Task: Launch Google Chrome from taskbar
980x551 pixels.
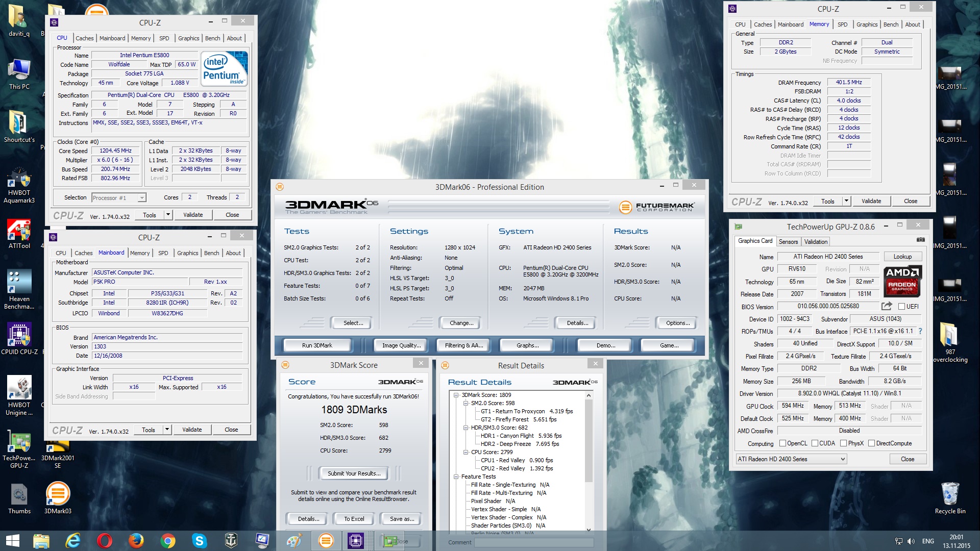Action: pos(167,541)
